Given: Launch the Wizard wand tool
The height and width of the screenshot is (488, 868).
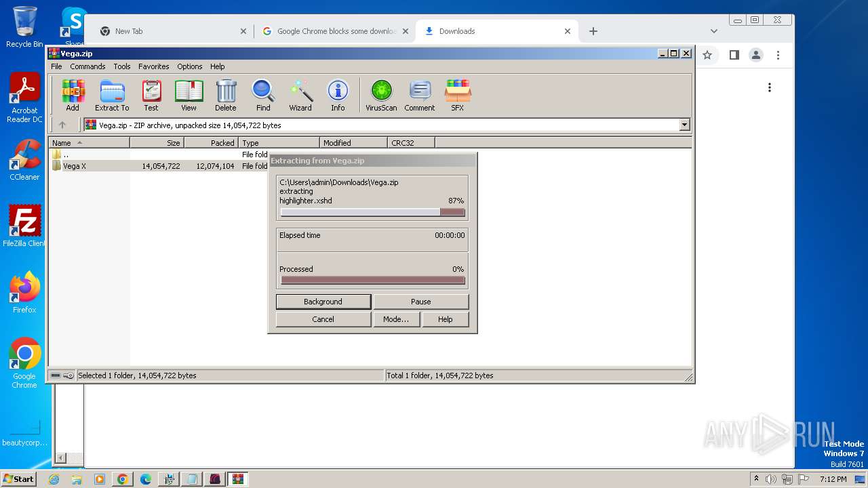Looking at the screenshot, I should pos(300,95).
